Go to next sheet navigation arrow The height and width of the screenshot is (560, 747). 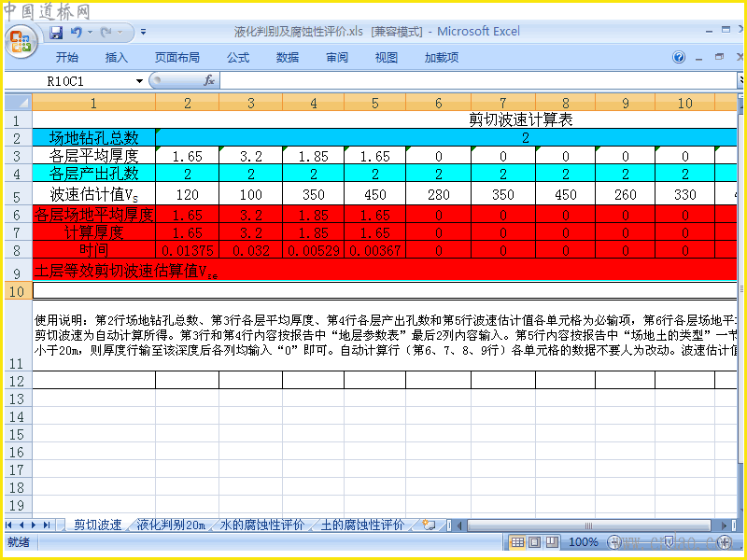pyautogui.click(x=34, y=525)
